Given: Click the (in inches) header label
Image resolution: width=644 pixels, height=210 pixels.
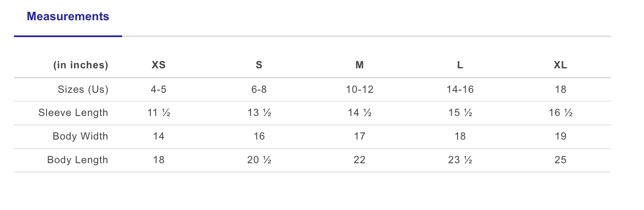Looking at the screenshot, I should (81, 65).
